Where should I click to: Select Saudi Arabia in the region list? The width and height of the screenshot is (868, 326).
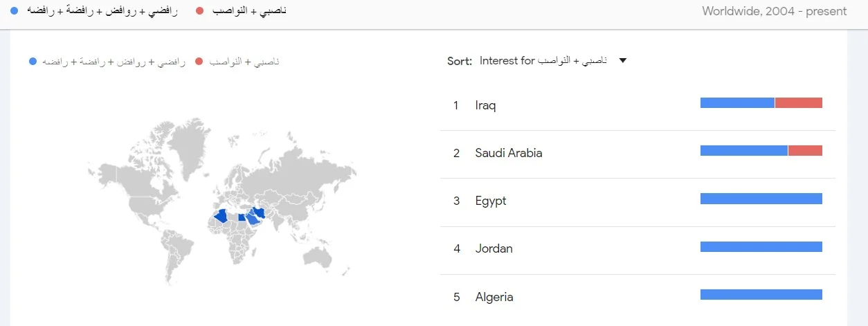tap(508, 153)
